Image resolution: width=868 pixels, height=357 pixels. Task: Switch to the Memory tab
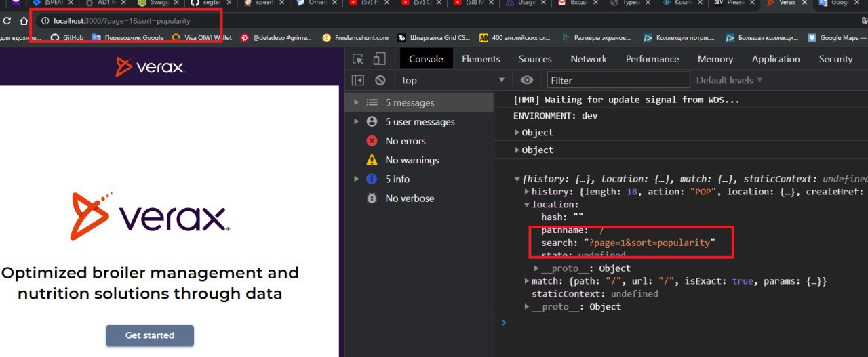(715, 59)
